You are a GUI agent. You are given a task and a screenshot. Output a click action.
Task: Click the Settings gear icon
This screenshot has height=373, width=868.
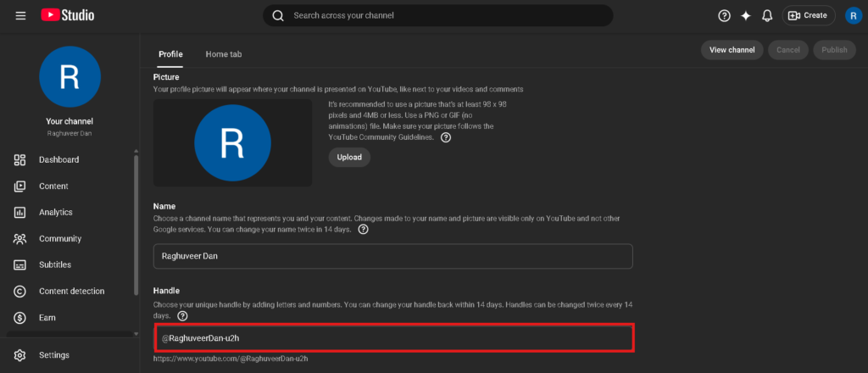[x=20, y=355]
